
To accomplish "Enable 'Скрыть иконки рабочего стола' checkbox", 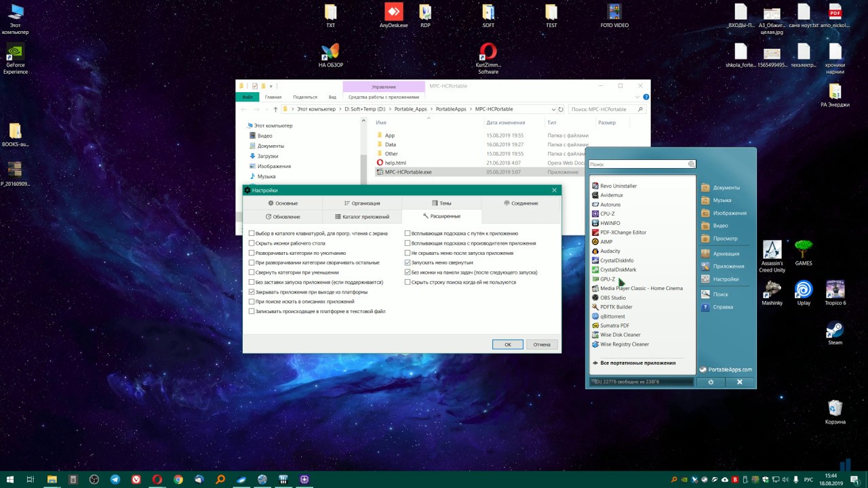I will [x=252, y=243].
